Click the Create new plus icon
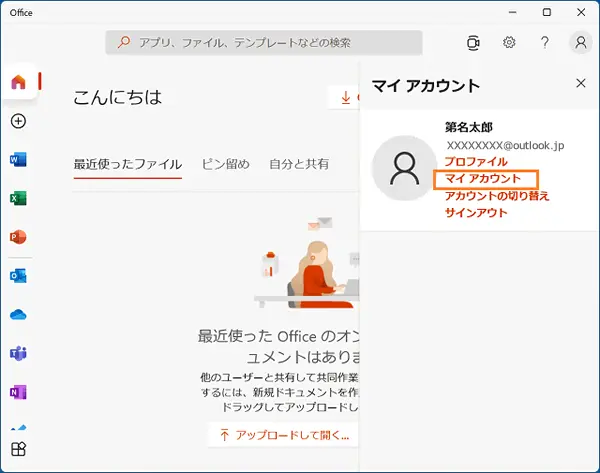The width and height of the screenshot is (600, 473). click(x=18, y=121)
